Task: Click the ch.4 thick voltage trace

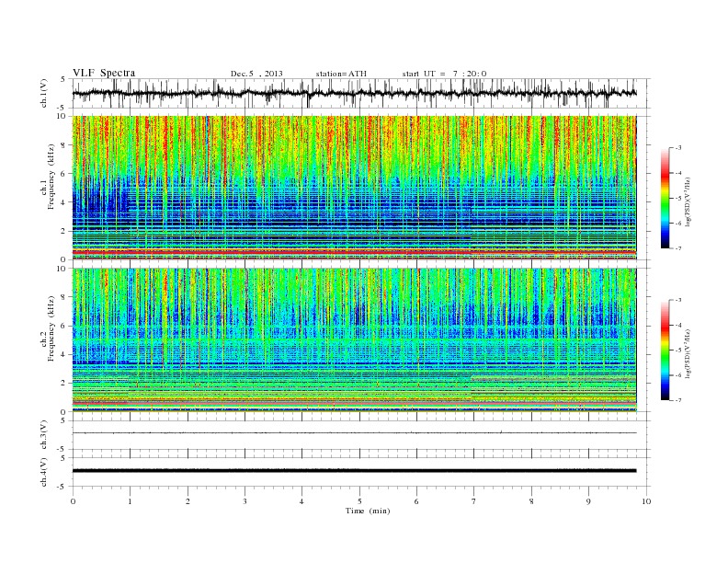Action: point(354,471)
